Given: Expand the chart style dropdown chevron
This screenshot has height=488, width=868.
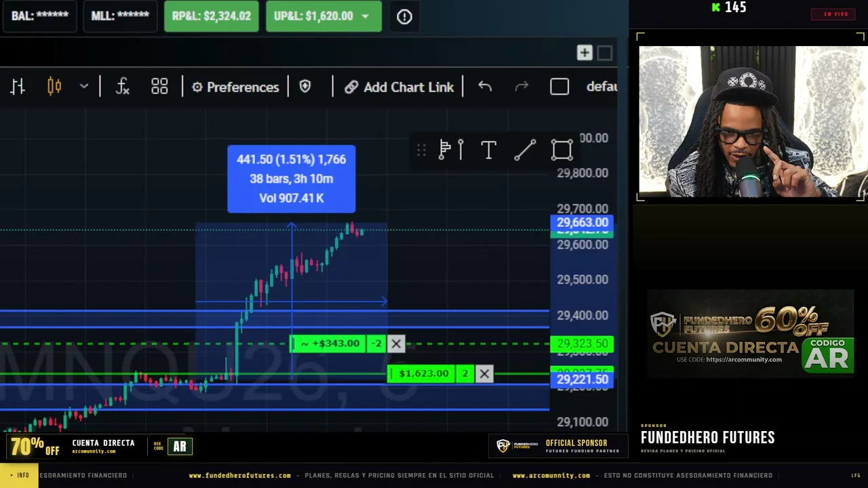Looking at the screenshot, I should click(x=84, y=87).
